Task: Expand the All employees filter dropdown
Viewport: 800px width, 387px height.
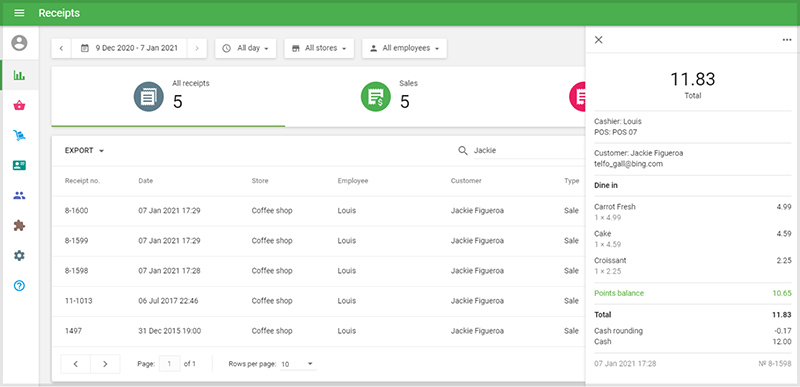Action: (x=405, y=48)
